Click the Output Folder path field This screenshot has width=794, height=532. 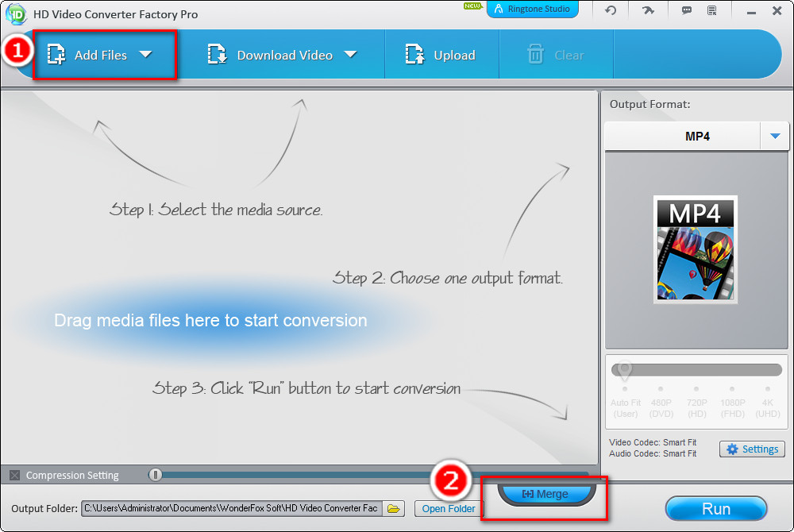click(x=231, y=508)
